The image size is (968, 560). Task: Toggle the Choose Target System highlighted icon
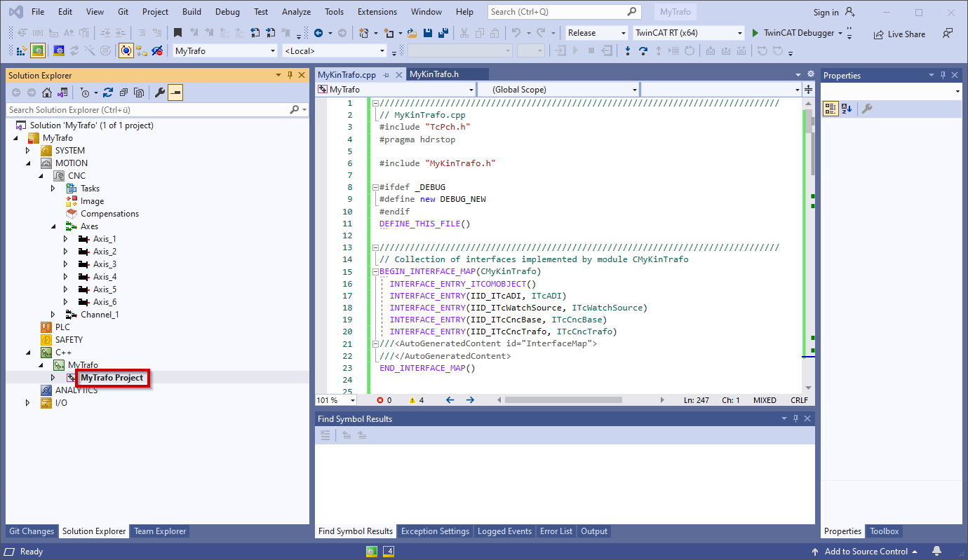click(126, 50)
